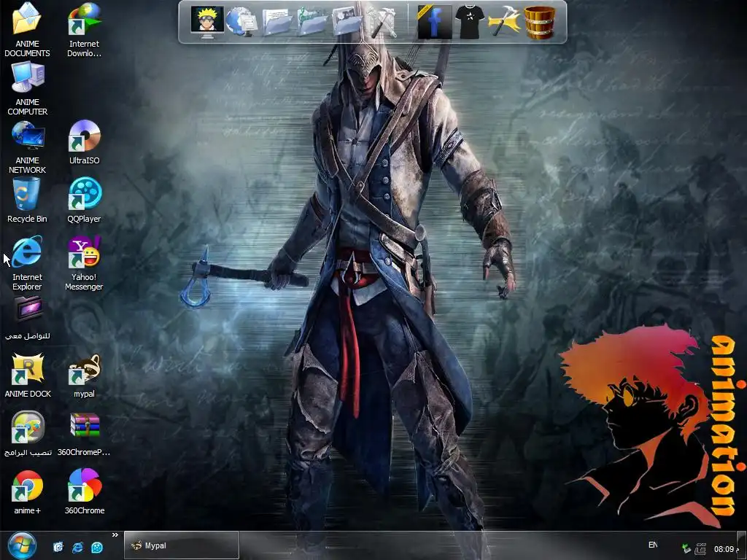The width and height of the screenshot is (747, 560).
Task: Open the Facebook icon in dock
Action: point(434,22)
